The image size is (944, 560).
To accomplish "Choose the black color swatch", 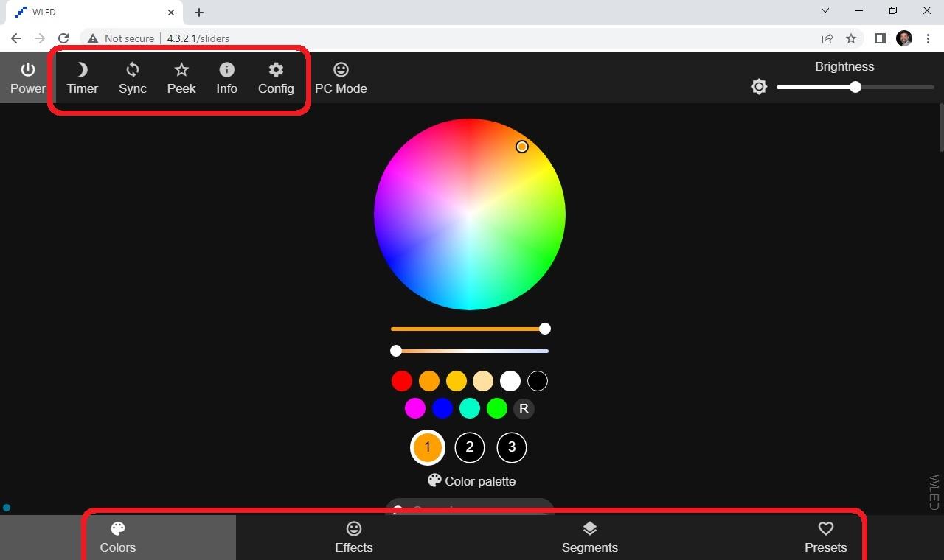I will (x=538, y=381).
